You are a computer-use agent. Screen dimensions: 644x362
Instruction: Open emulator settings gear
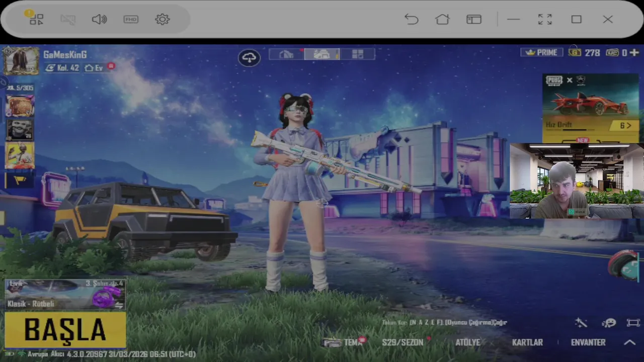[x=162, y=19]
